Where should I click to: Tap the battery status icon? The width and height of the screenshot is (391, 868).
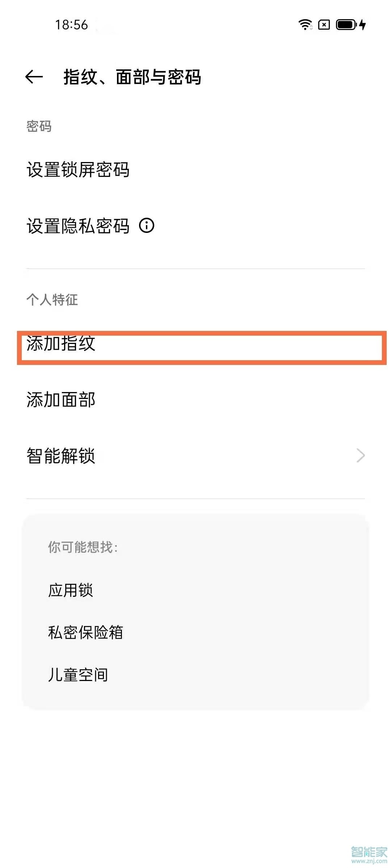coord(346,25)
